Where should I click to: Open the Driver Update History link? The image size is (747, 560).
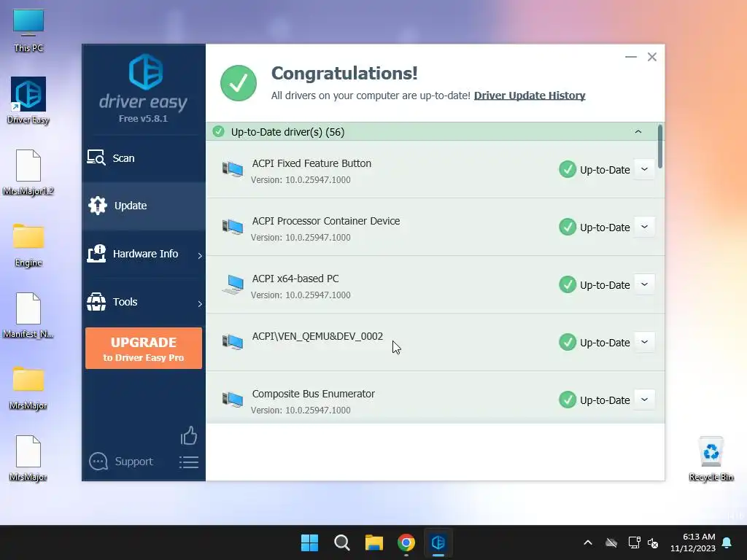530,96
